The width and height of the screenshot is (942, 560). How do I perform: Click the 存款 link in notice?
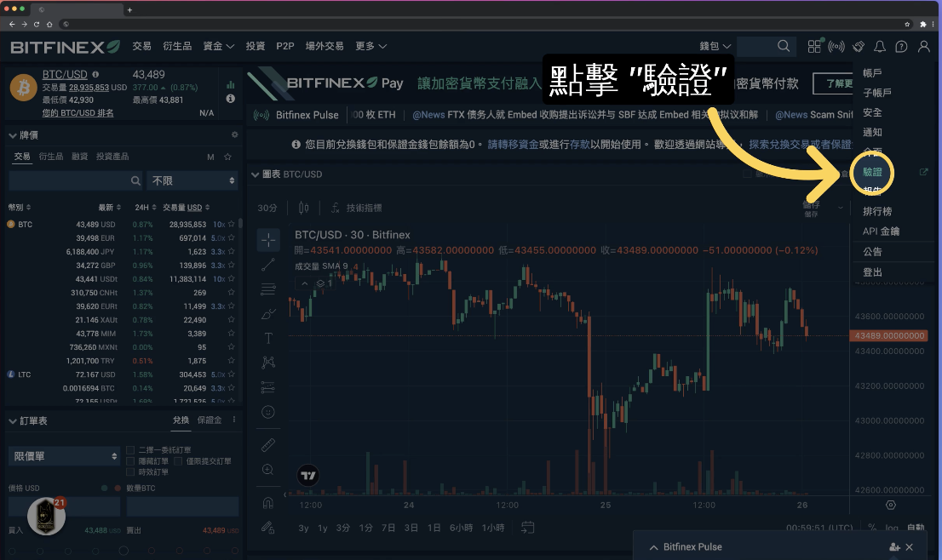pyautogui.click(x=579, y=145)
